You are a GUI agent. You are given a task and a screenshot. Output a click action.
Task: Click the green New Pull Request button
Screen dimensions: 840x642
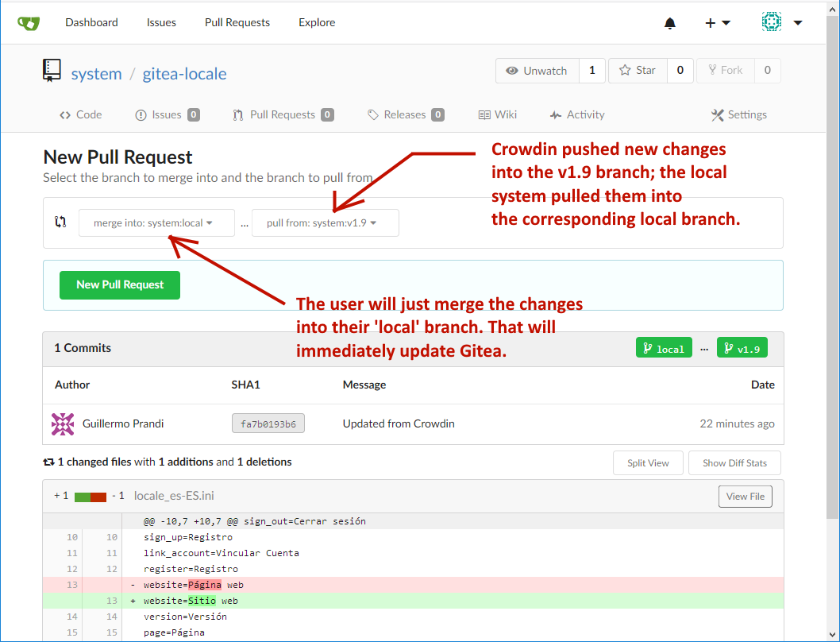click(120, 284)
